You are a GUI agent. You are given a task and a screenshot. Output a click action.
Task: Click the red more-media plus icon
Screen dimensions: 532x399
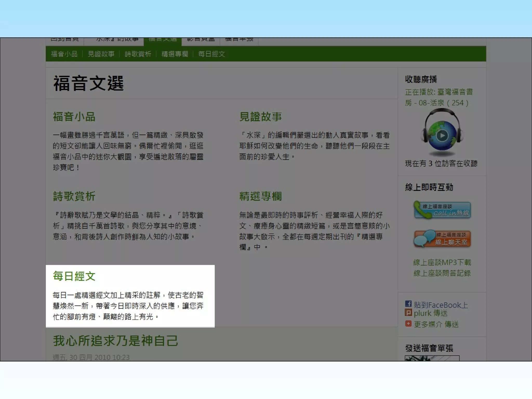(x=408, y=323)
